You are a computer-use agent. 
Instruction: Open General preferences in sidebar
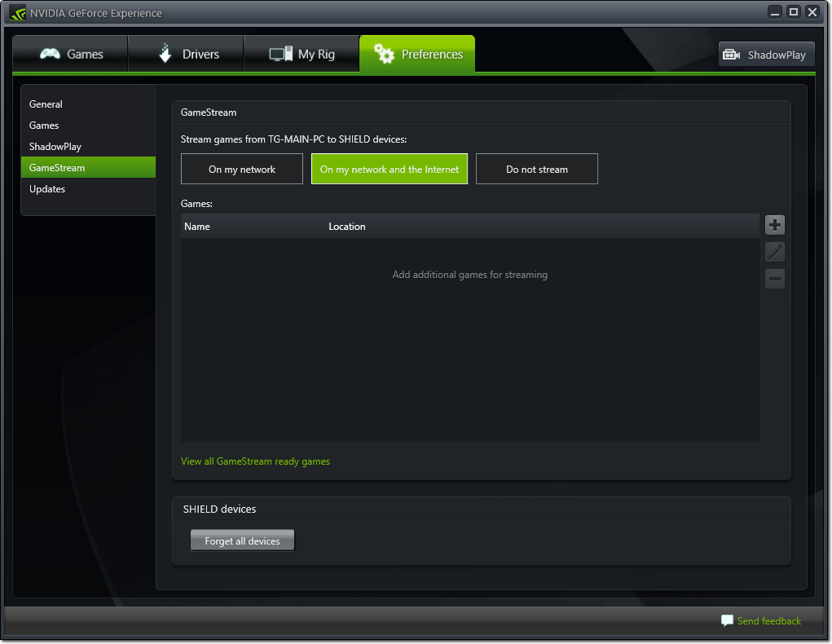coord(88,104)
